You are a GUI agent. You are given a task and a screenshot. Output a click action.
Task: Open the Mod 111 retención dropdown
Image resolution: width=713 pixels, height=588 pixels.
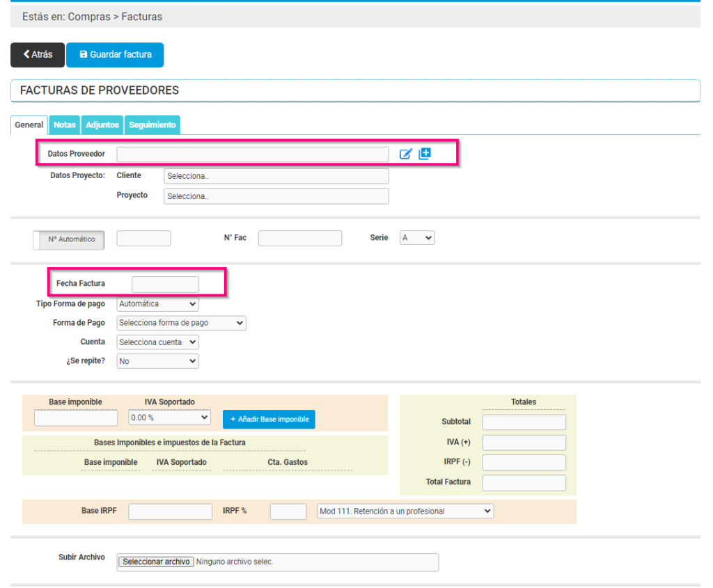coord(405,510)
